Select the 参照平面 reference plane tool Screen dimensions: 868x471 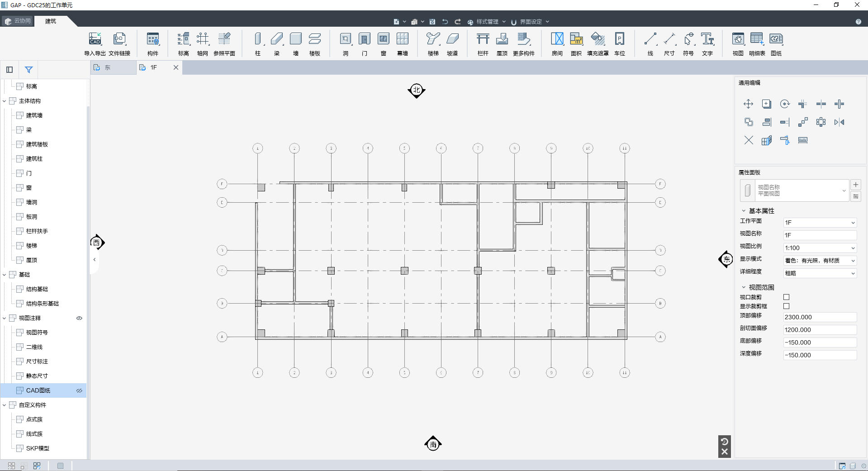pos(224,44)
